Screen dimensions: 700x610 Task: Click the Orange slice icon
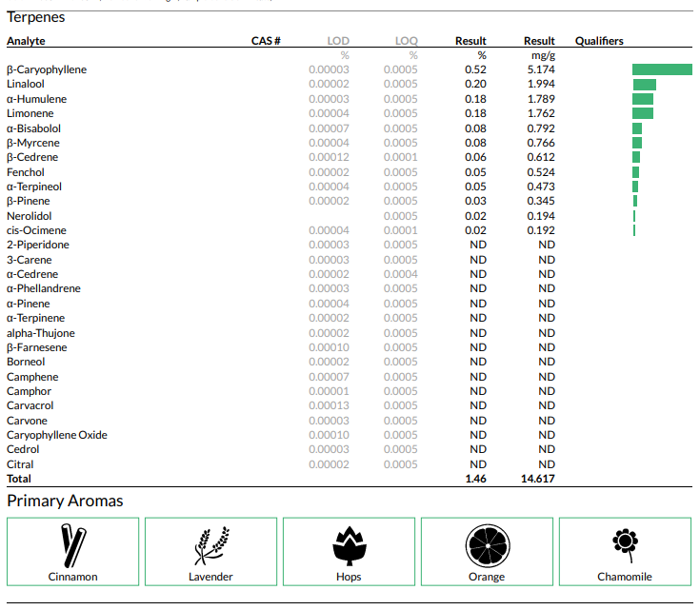487,544
